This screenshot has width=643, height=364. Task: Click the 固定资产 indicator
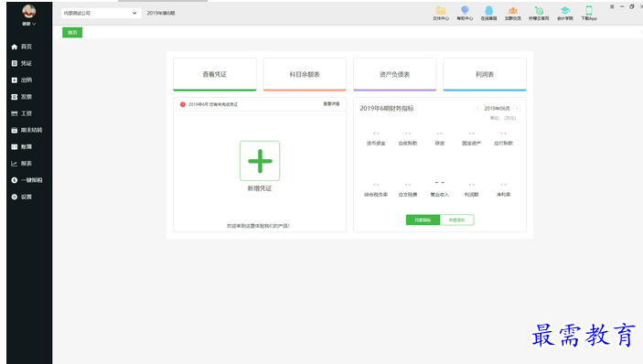coord(471,139)
